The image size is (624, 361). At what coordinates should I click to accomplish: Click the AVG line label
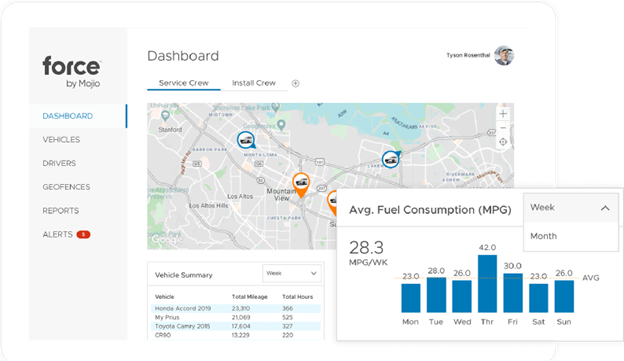(x=591, y=278)
